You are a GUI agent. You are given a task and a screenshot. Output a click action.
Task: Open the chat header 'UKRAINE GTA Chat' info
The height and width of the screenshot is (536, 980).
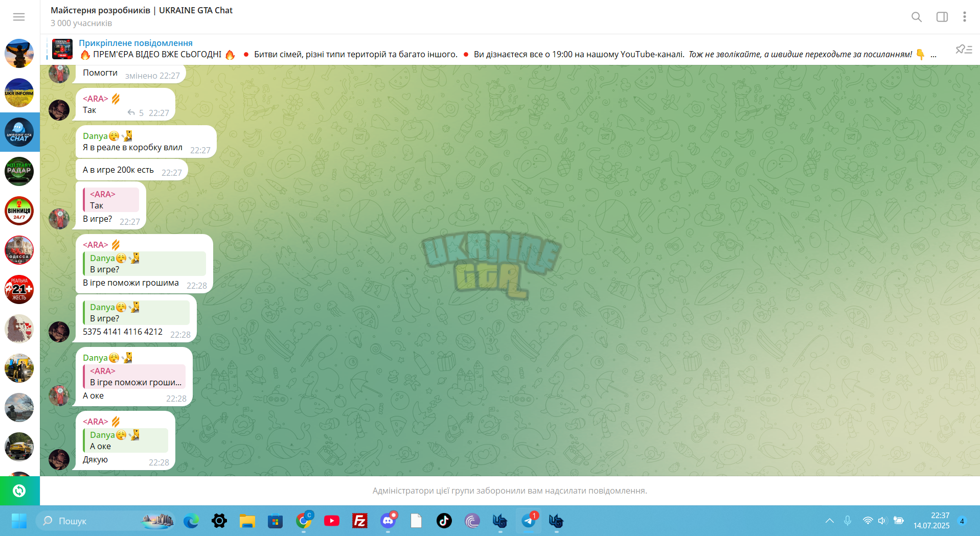tap(142, 10)
